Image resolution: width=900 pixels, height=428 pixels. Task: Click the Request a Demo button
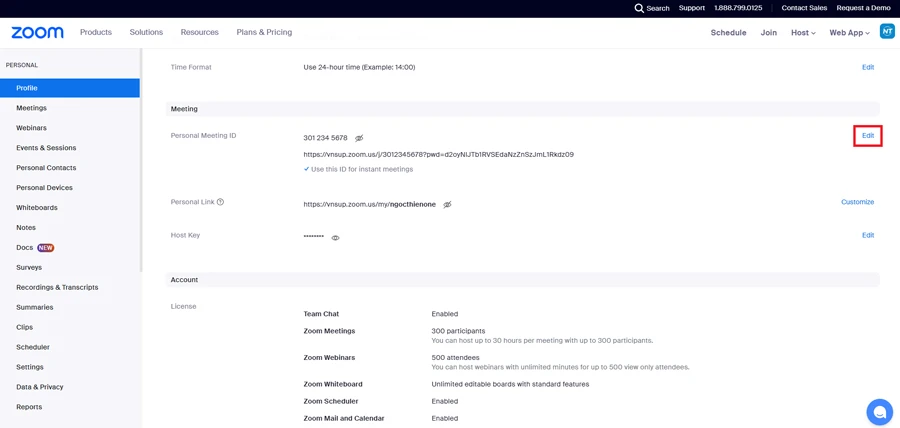(x=863, y=8)
